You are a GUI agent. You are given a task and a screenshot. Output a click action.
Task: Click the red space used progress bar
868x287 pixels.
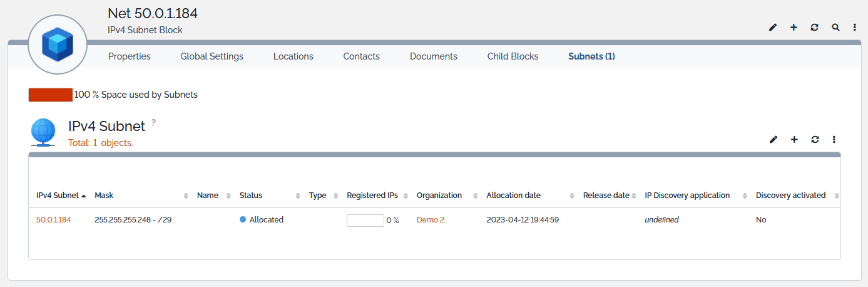(x=51, y=95)
